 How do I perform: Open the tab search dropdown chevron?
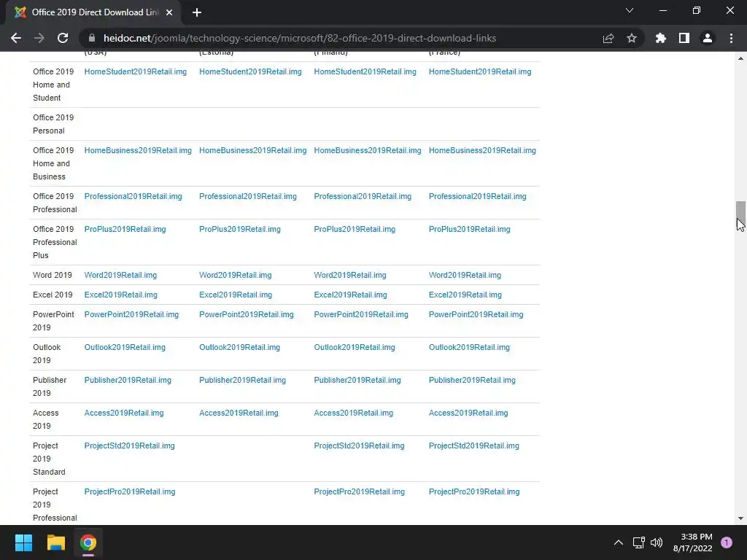(630, 10)
